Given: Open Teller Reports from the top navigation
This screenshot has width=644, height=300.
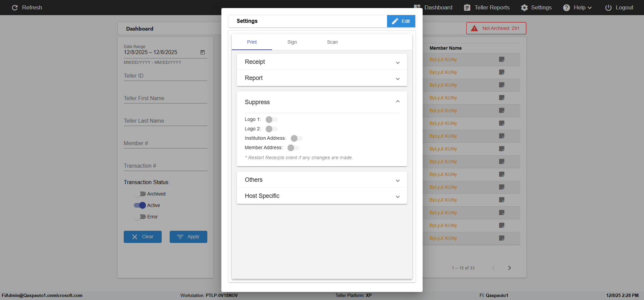Looking at the screenshot, I should pyautogui.click(x=487, y=7).
